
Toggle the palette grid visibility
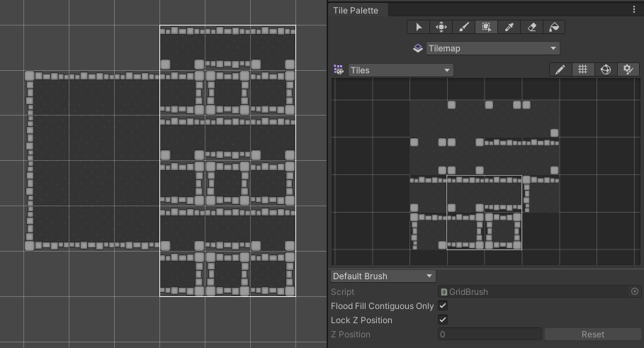582,69
